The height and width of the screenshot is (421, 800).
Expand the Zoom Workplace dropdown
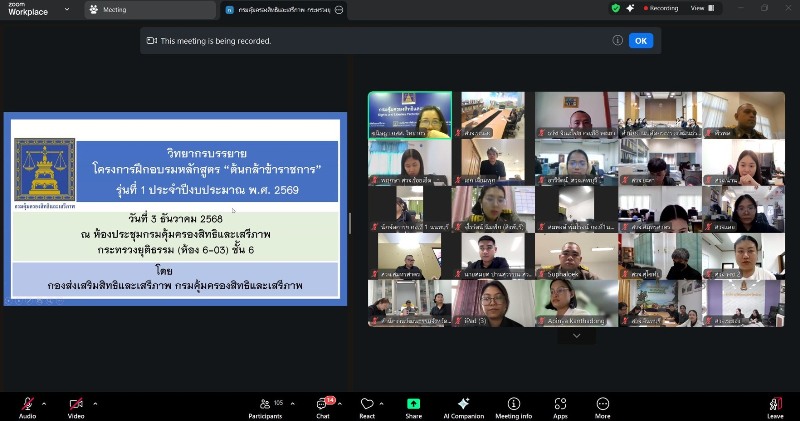[x=66, y=9]
